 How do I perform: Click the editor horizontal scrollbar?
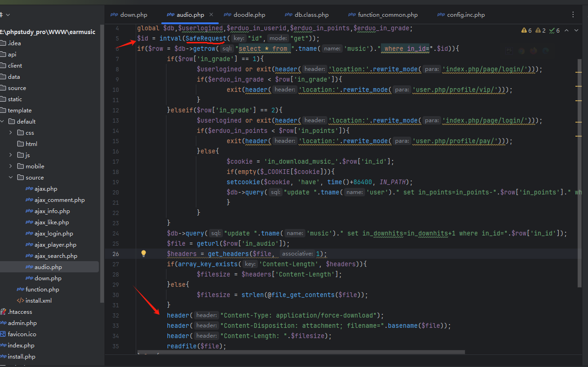point(301,352)
